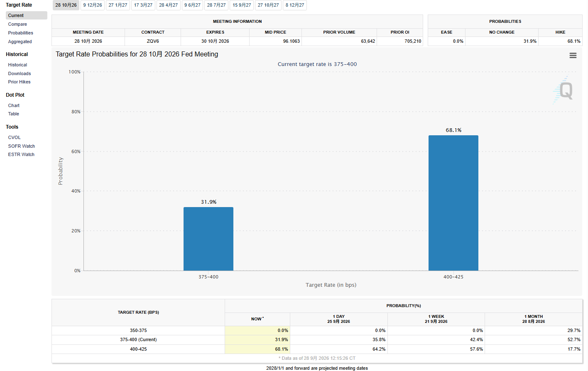Click the 400-425 row label in table
This screenshot has width=588, height=371.
tap(138, 349)
